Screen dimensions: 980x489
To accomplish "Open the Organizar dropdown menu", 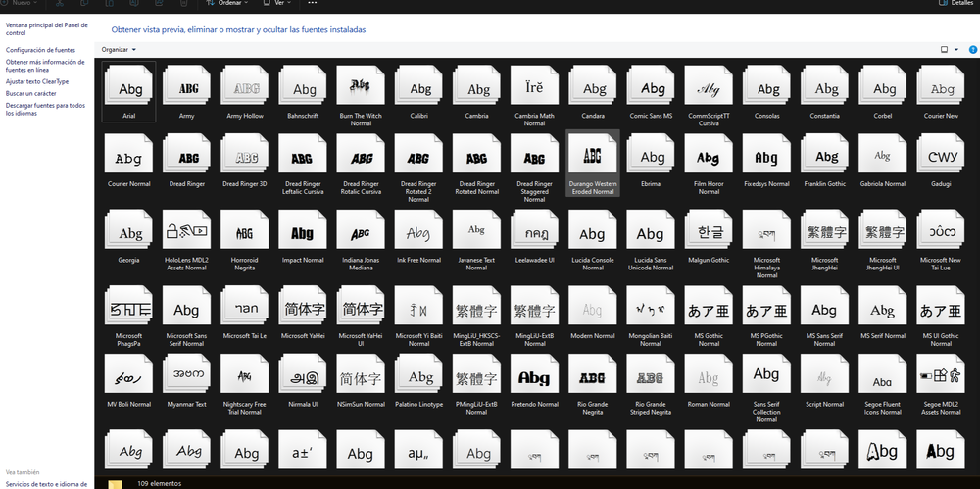I will pos(119,49).
